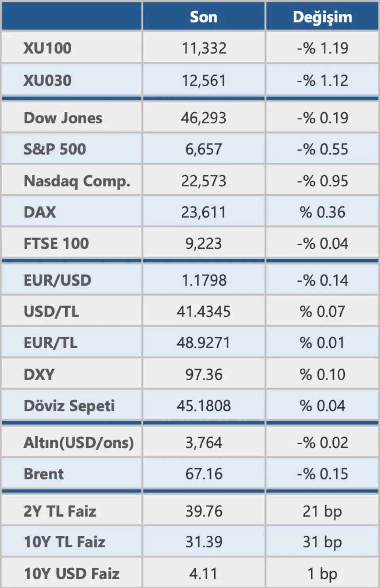Click the EUR/USD rate 1.1798

[x=203, y=281]
